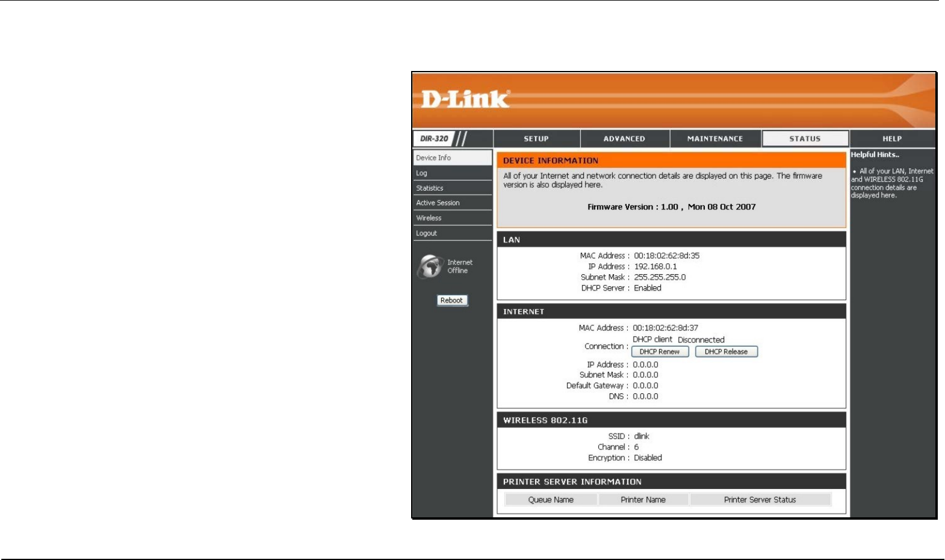The image size is (945, 560).
Task: Open the SETUP tab
Action: click(536, 139)
